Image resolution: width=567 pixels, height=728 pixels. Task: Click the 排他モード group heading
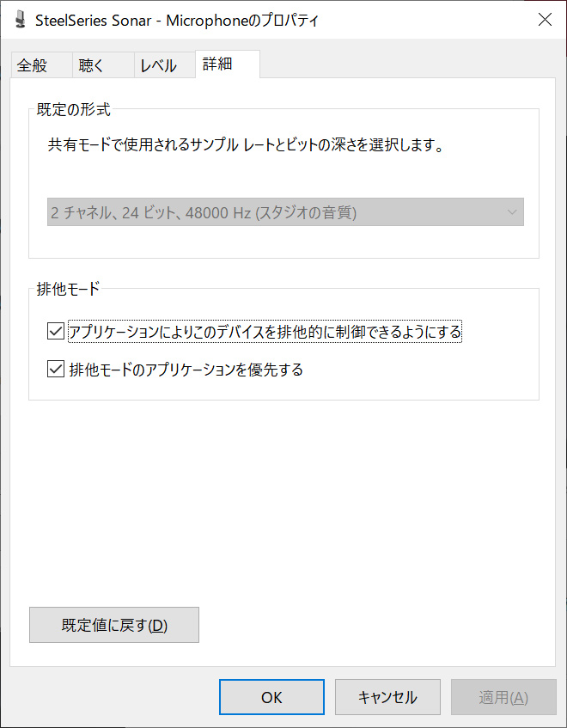coord(68,289)
